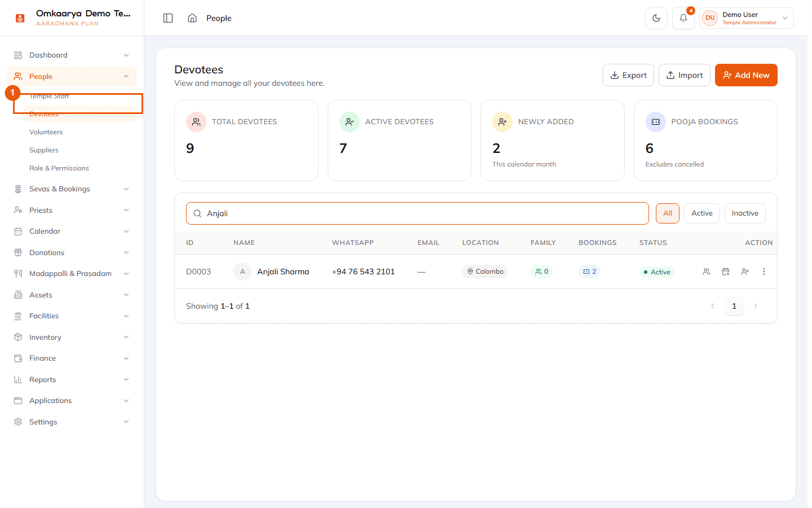The image size is (812, 508).
Task: Open more actions menu for Anjali Sharma
Action: (x=764, y=271)
